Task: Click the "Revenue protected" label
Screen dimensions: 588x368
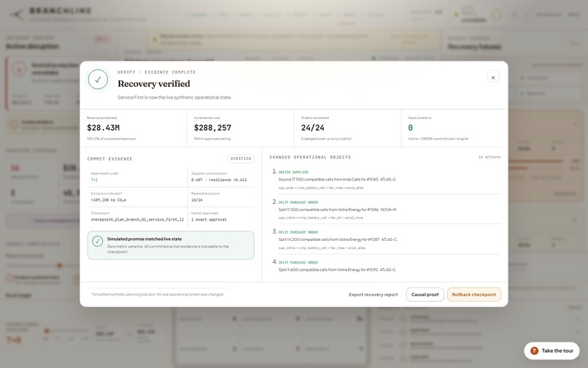Action: 102,118
